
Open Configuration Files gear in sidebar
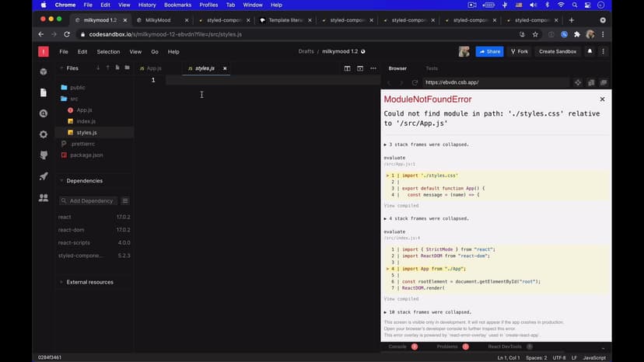pos(44,134)
